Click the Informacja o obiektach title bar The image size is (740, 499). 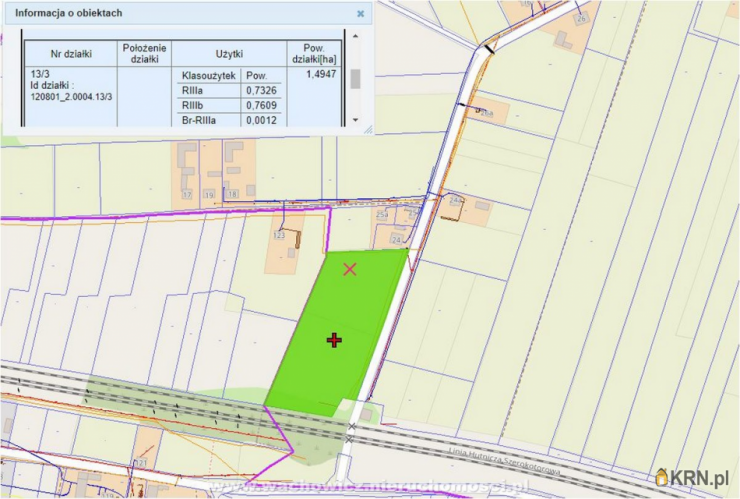coord(150,14)
